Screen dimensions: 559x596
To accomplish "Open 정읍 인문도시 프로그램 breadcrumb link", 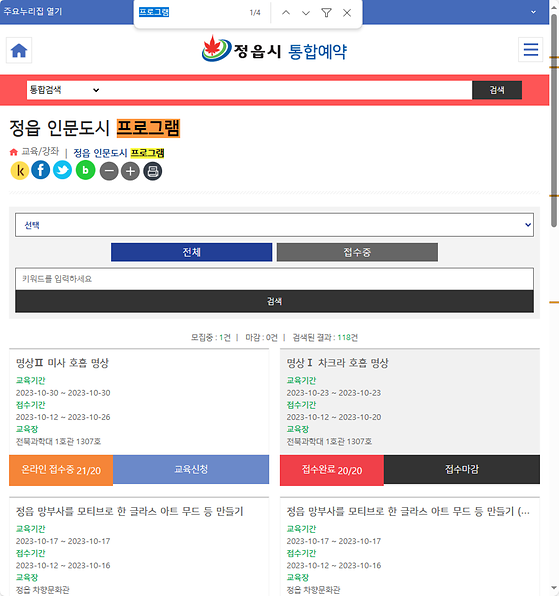I will coord(119,153).
